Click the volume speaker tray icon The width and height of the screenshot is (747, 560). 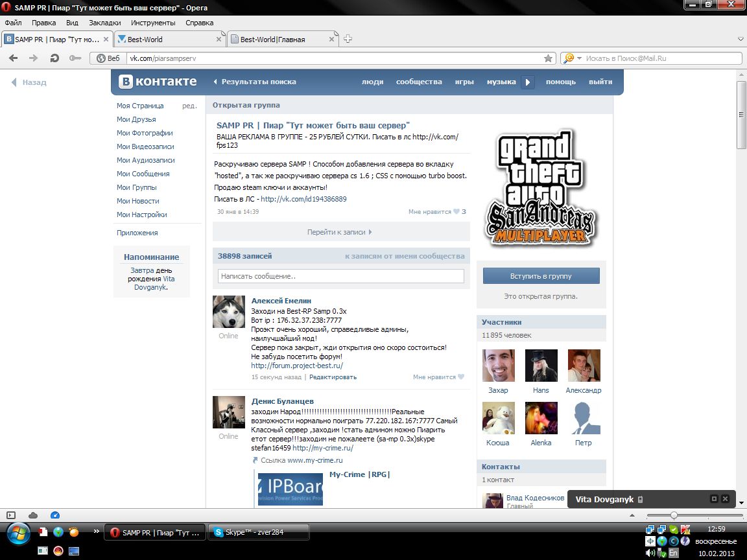point(650,553)
